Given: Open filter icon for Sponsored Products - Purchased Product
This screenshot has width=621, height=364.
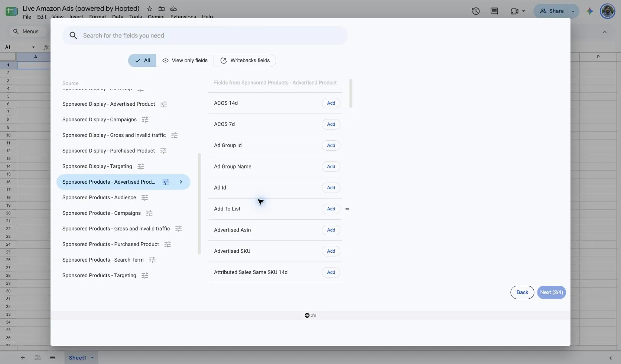Looking at the screenshot, I should point(168,245).
